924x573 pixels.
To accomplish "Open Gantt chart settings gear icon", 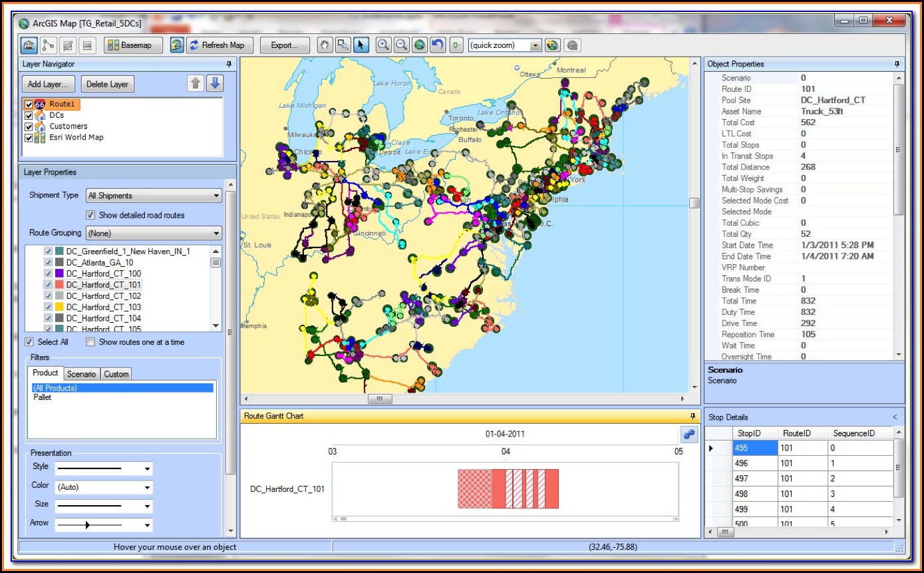I will 688,435.
